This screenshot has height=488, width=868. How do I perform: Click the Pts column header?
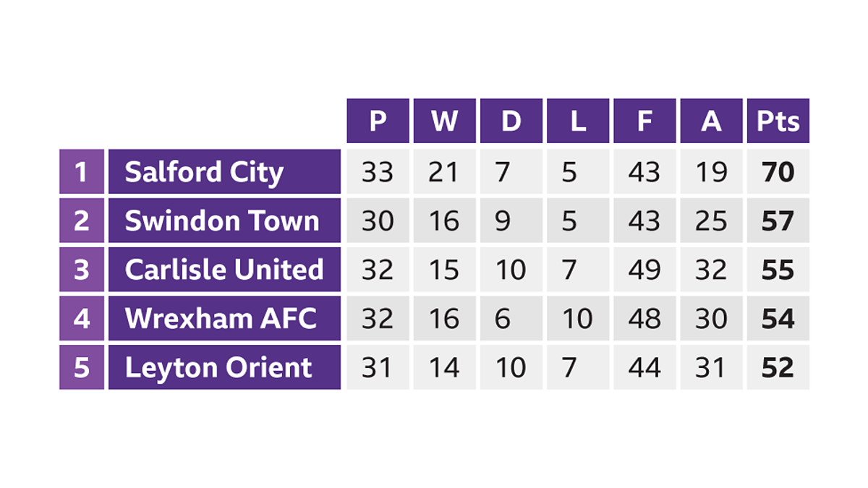(x=778, y=121)
